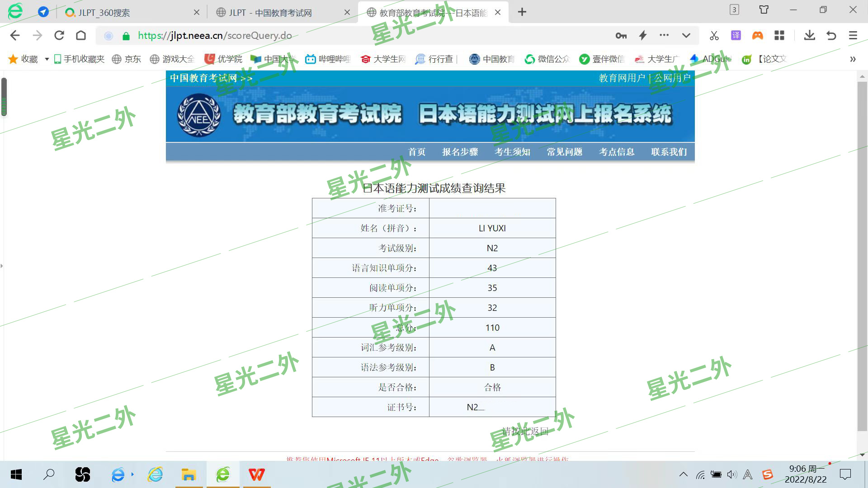Go back to previous page

tap(15, 36)
